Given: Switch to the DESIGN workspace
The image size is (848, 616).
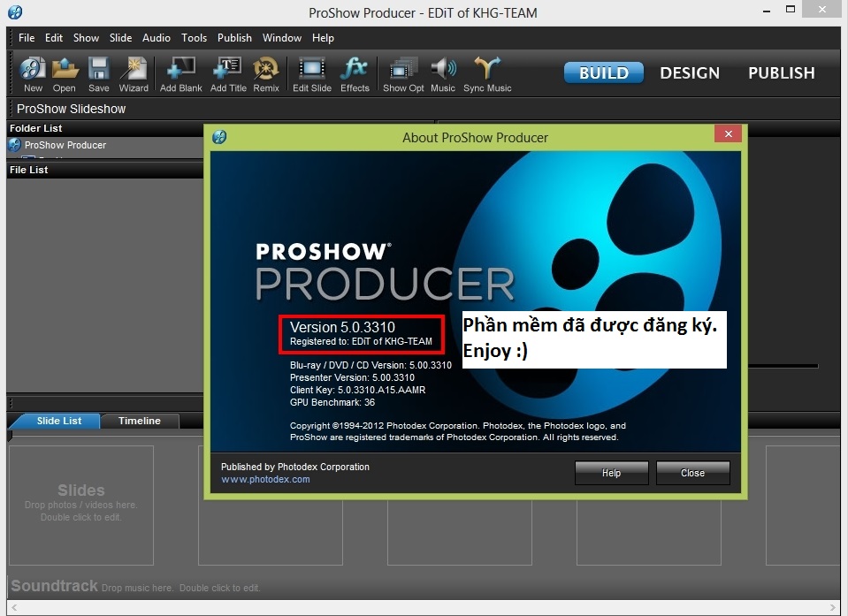Looking at the screenshot, I should pyautogui.click(x=690, y=72).
